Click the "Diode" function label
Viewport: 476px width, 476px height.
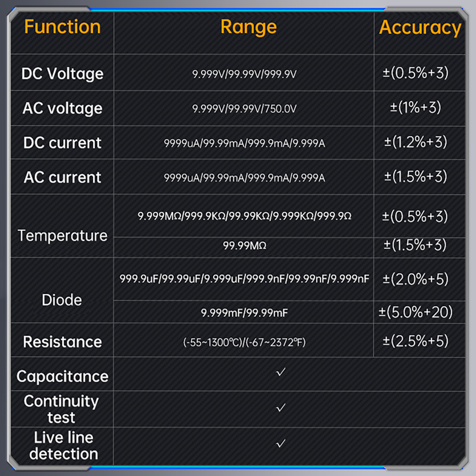(62, 300)
